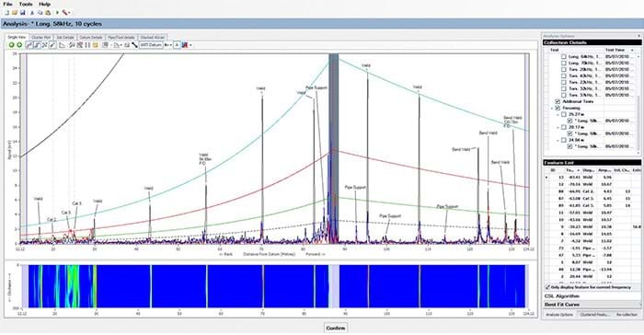Open the Tools menu
This screenshot has height=335, width=644.
click(x=26, y=4)
